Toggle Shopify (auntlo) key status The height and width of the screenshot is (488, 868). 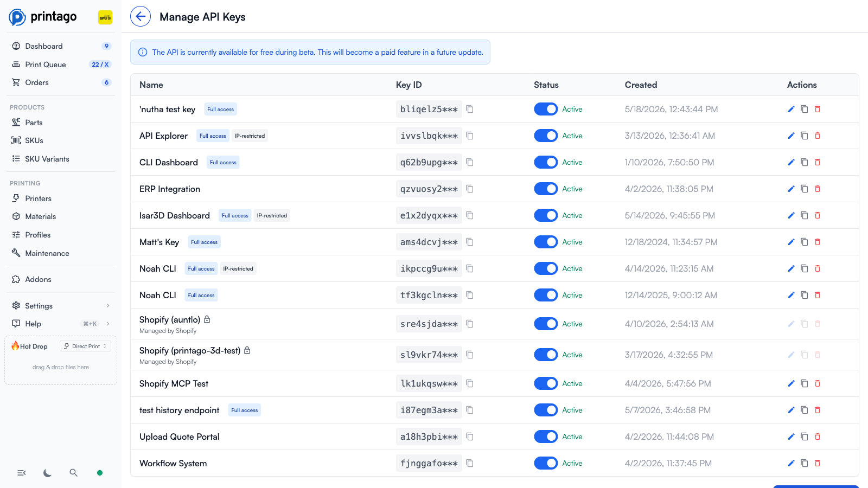point(546,324)
